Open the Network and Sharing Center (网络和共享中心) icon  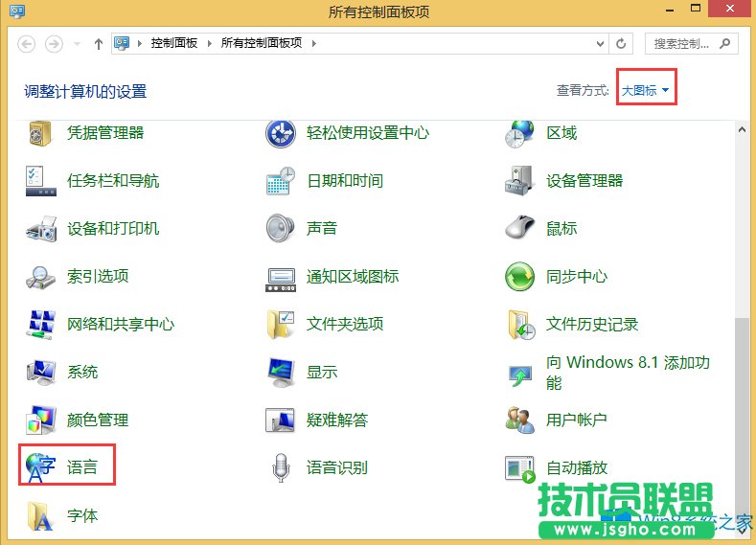40,325
